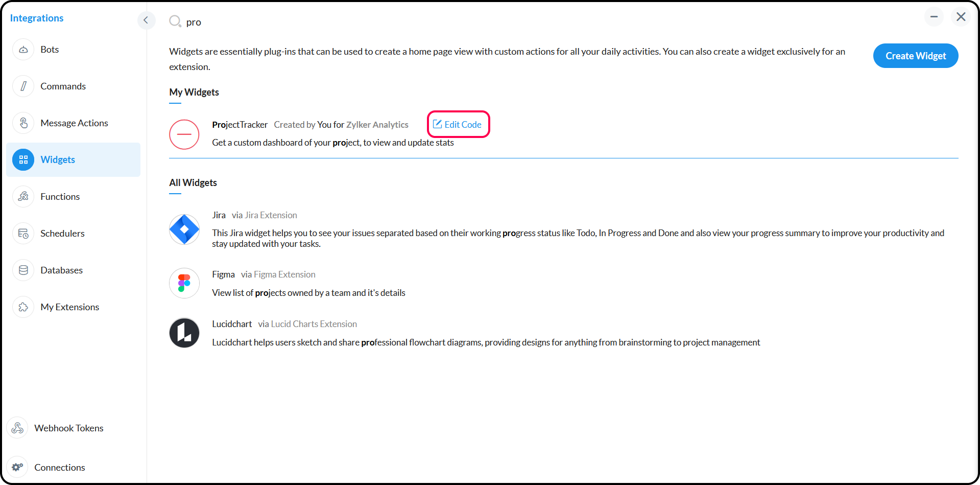Screen dimensions: 980x485
Task: Open My Extensions puzzle icon
Action: (23, 307)
